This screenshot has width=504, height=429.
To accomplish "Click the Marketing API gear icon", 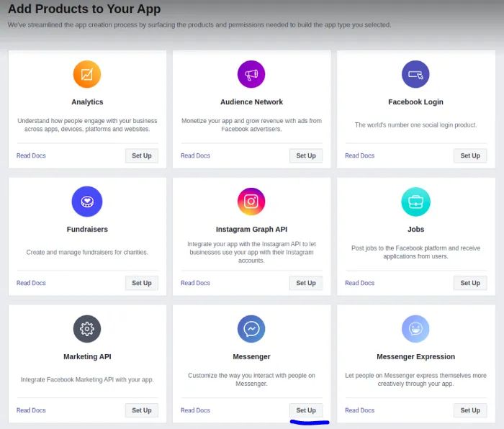I will [87, 329].
